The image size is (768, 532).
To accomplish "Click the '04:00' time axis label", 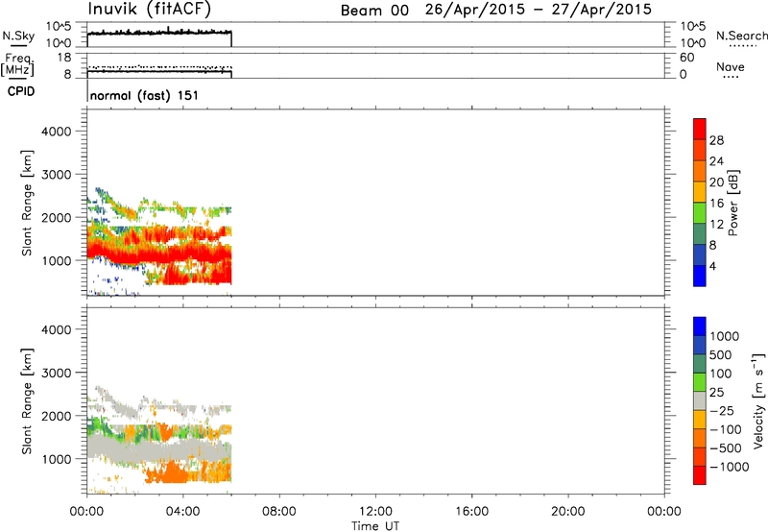I will pos(182,512).
